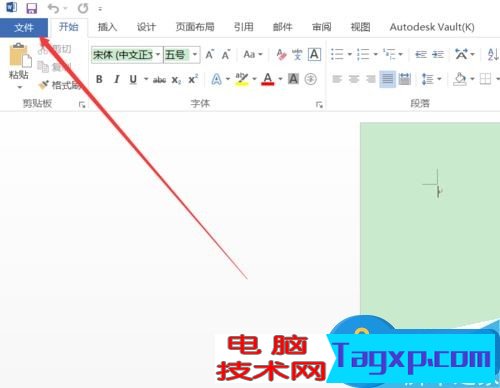
Task: Align text right
Action: (x=370, y=79)
